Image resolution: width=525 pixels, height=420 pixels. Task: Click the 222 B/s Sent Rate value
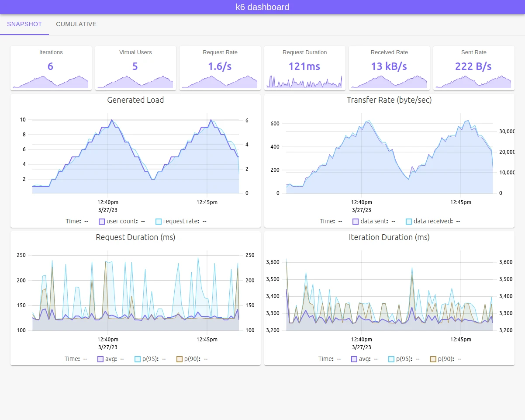click(x=473, y=66)
